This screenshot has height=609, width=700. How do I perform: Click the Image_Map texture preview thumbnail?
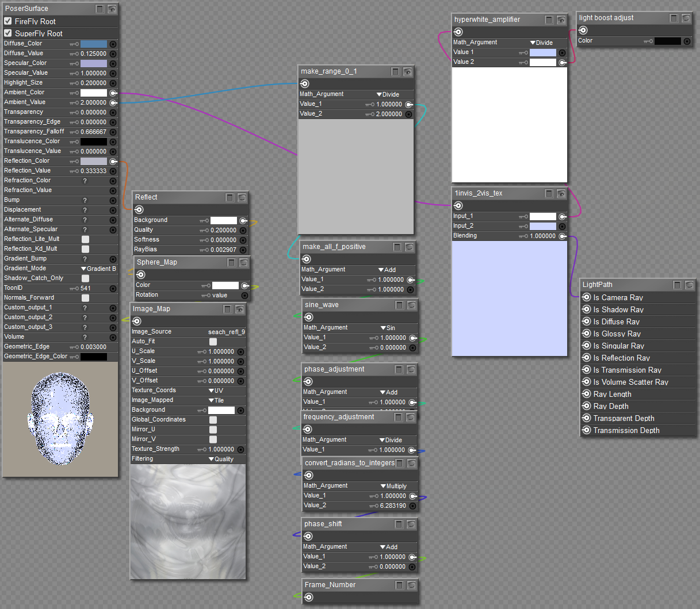(188, 522)
